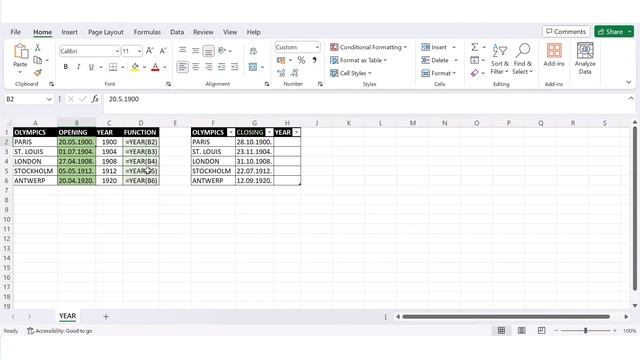Click the Cut scissors icon
640x360 pixels.
pyautogui.click(x=38, y=47)
